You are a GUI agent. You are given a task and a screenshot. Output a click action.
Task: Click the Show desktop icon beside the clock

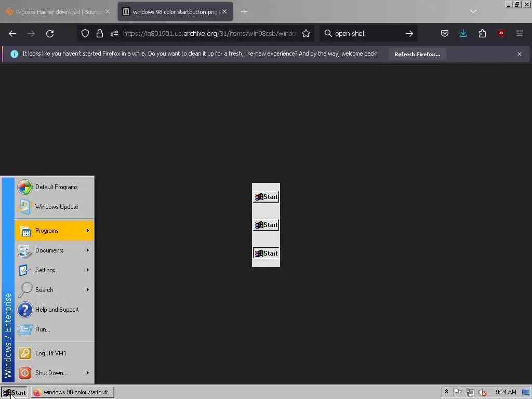[x=526, y=393]
